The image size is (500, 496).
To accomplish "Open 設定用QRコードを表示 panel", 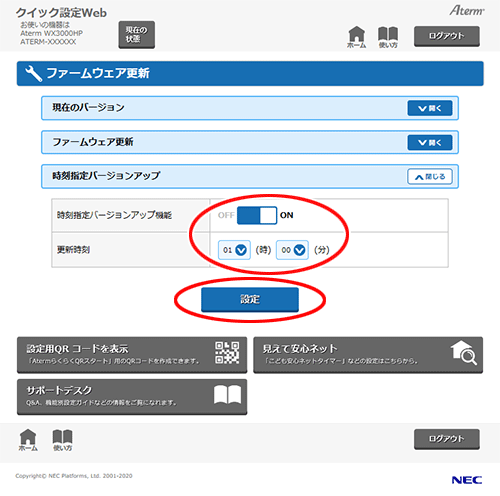I will 132,355.
